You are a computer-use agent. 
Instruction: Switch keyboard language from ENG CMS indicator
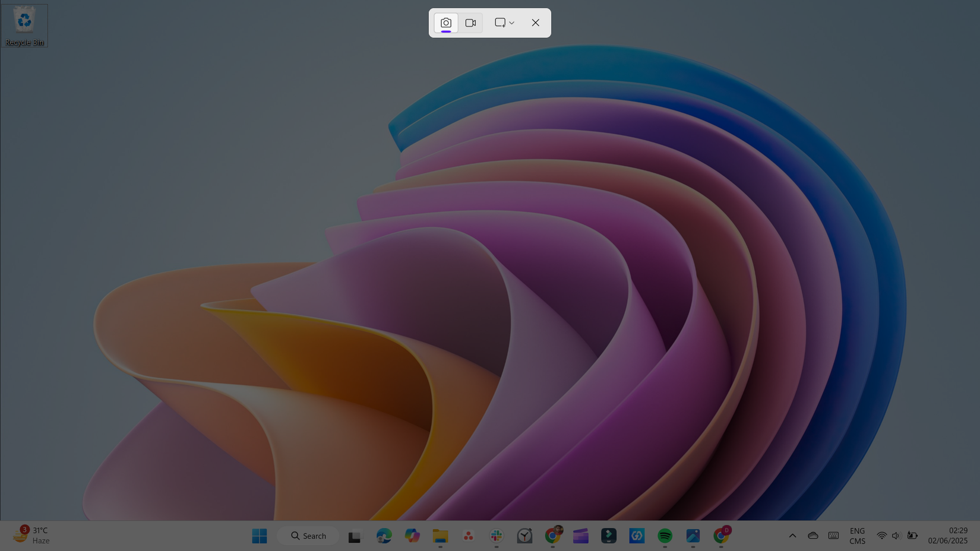tap(857, 536)
